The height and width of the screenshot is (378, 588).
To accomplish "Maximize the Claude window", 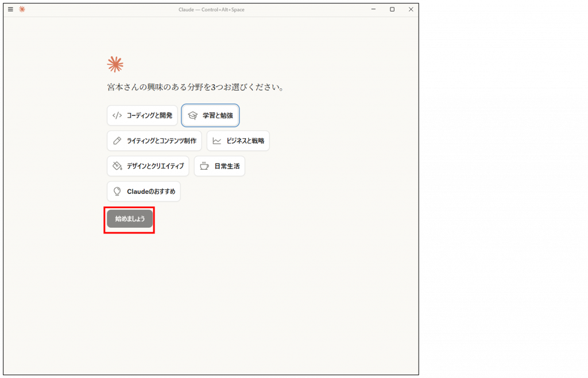I will click(392, 9).
